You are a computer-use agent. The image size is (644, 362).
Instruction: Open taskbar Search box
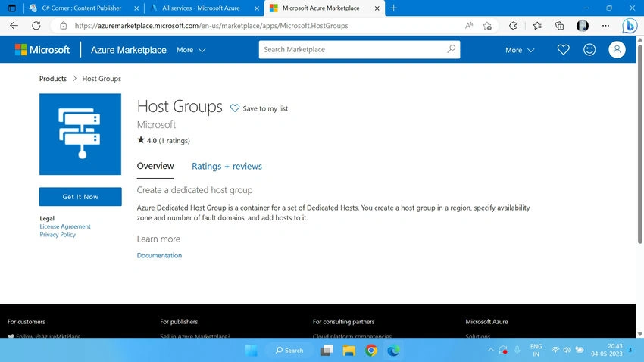289,350
